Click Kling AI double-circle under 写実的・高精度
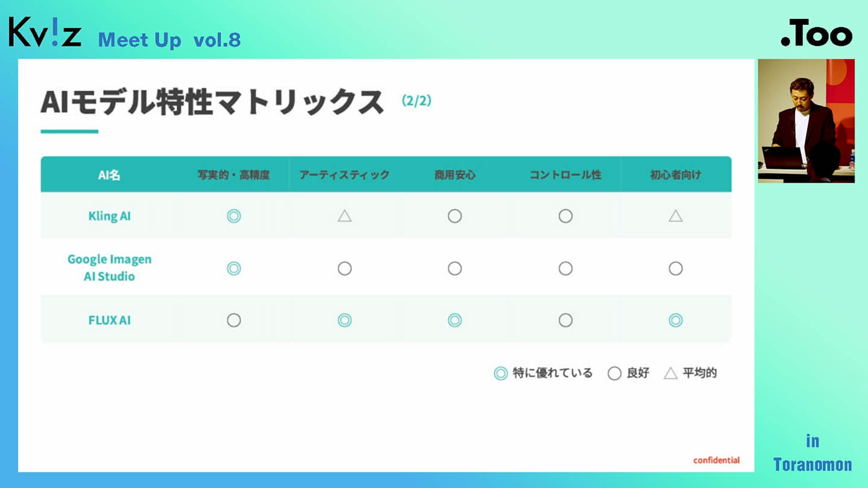 [x=234, y=216]
